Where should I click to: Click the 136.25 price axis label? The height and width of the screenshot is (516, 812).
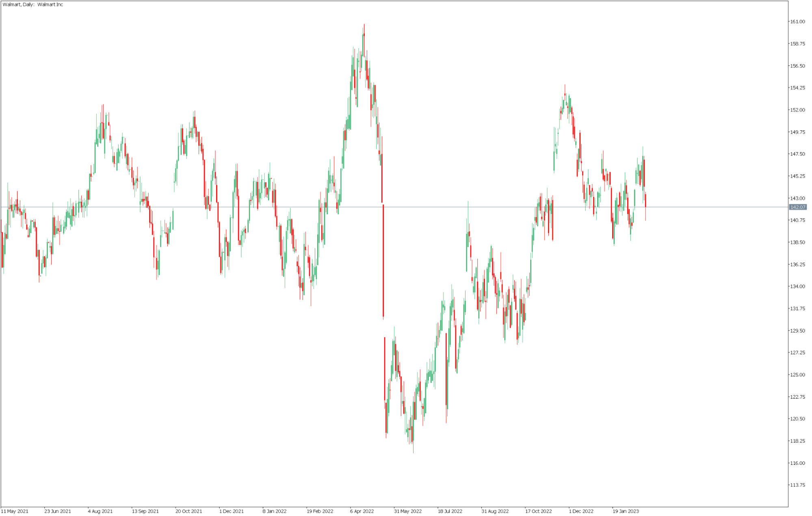tap(797, 264)
